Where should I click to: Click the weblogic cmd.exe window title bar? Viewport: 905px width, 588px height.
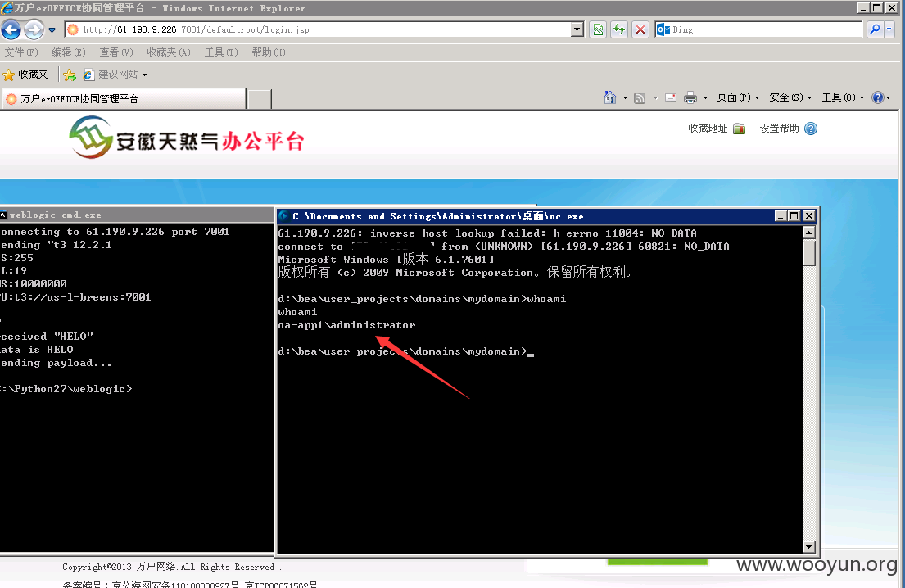click(137, 215)
